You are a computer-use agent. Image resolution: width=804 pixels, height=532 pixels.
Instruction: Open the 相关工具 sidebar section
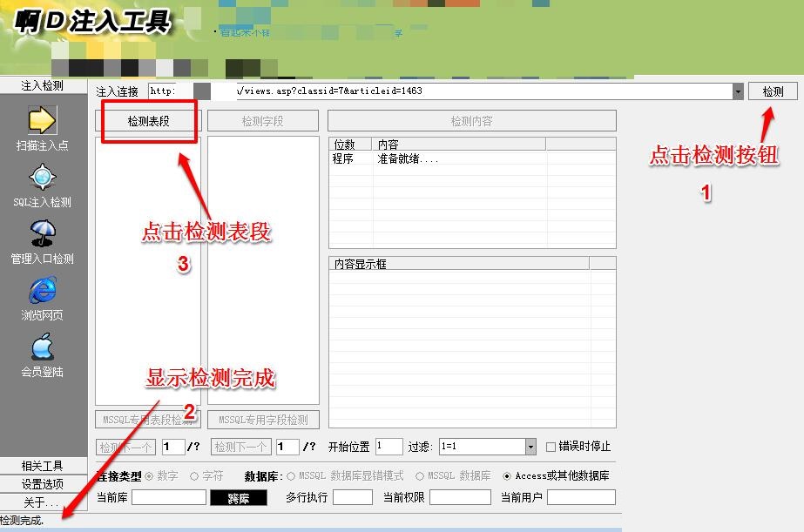click(43, 466)
